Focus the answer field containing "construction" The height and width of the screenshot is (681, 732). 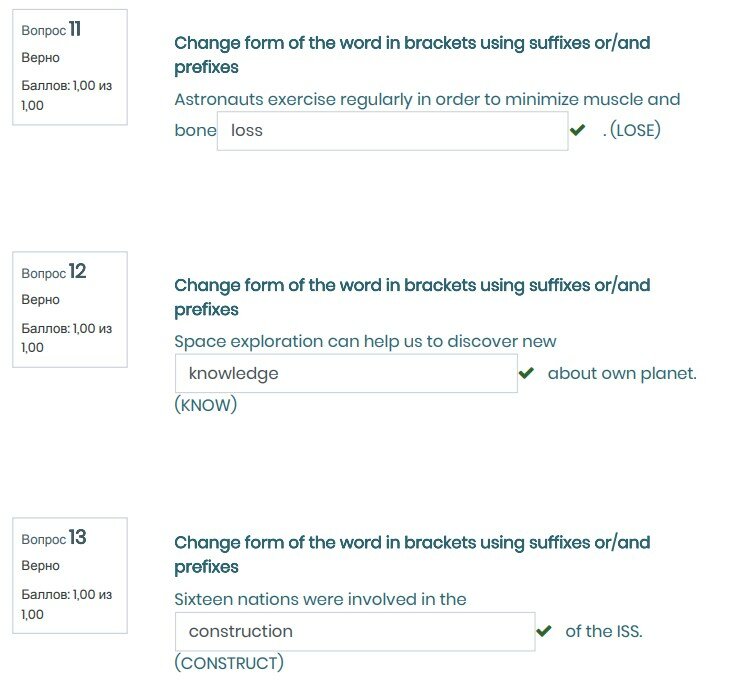click(354, 631)
